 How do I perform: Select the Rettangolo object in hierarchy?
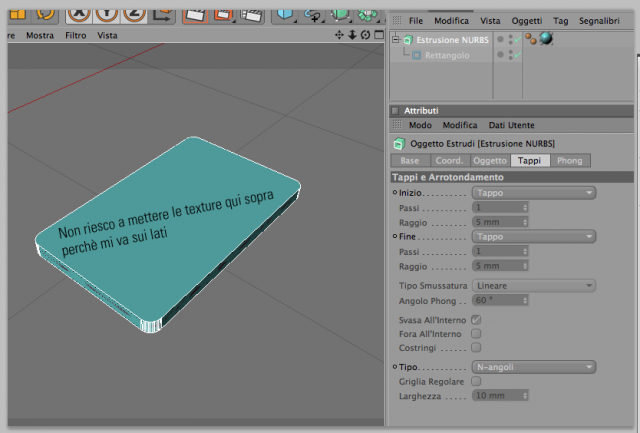tap(447, 55)
